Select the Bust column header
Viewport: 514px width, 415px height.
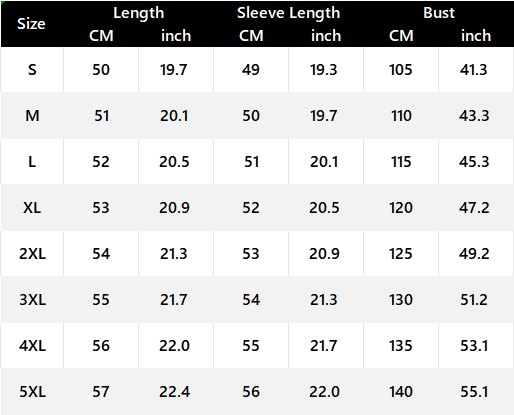[439, 13]
